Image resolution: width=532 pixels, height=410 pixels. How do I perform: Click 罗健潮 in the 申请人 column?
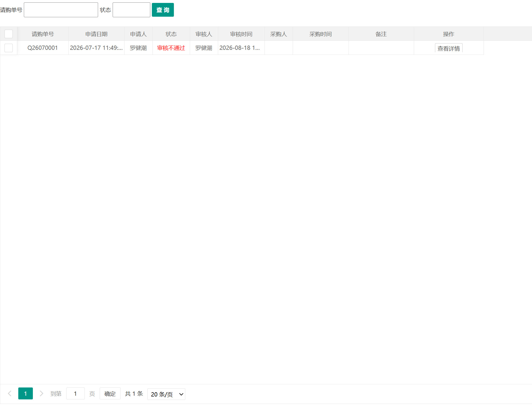pos(138,48)
